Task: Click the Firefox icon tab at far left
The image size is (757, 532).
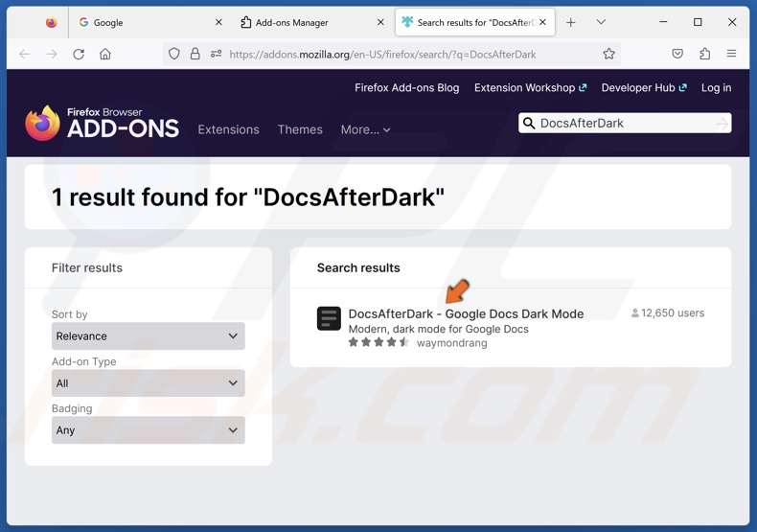Action: 51,22
